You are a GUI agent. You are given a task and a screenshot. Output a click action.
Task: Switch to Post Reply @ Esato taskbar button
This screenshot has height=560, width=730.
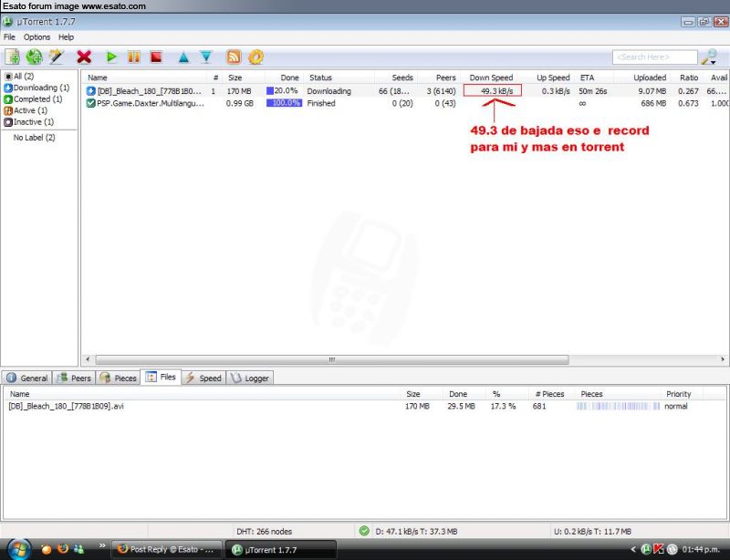pos(166,549)
